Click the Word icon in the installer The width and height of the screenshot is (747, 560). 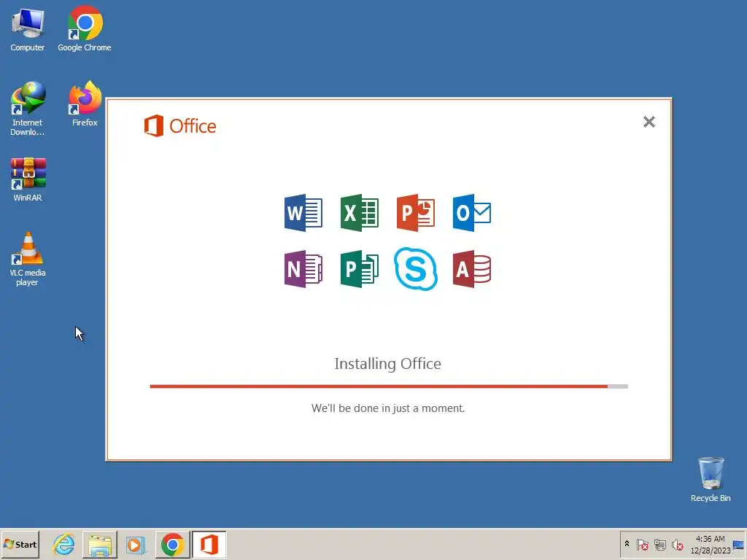click(303, 213)
